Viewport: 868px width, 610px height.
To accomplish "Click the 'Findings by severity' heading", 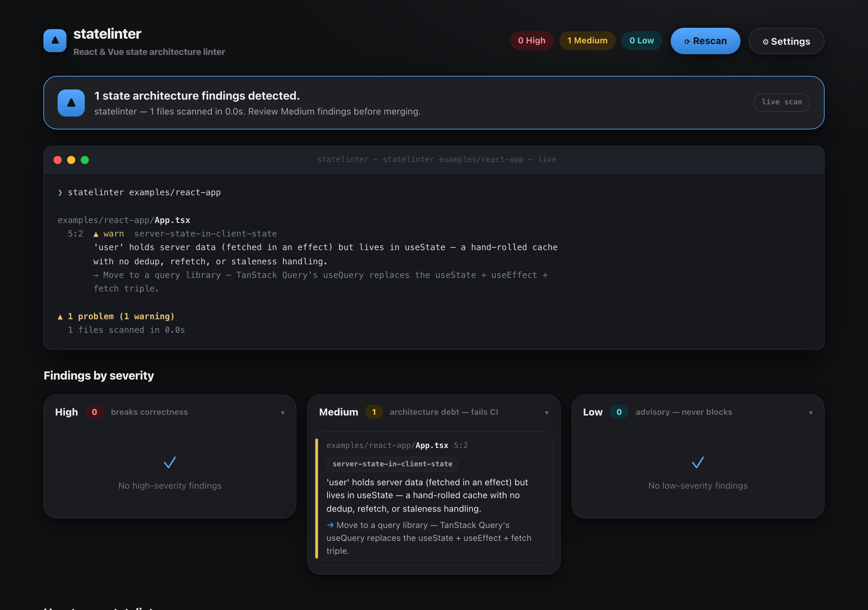I will pos(99,375).
